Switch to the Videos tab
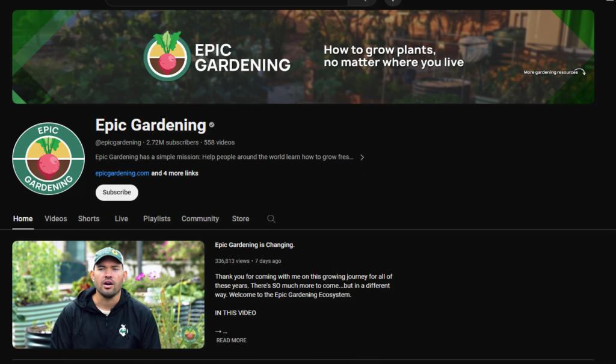The width and height of the screenshot is (616, 364). coord(56,219)
